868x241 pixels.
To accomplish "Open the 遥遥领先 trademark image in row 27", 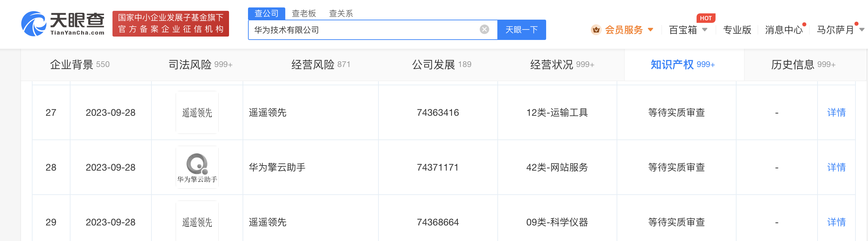I will tap(197, 112).
